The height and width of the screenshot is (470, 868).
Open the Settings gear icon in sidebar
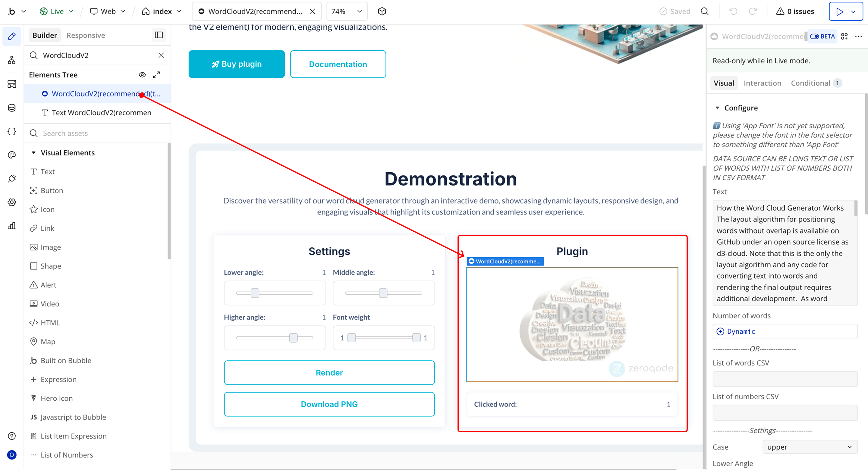(x=12, y=202)
